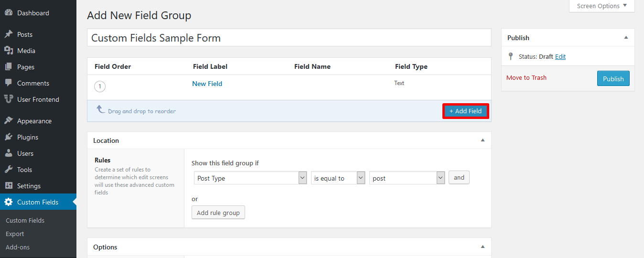Click the Dashboard gauge icon
Image resolution: width=644 pixels, height=258 pixels.
(9, 13)
